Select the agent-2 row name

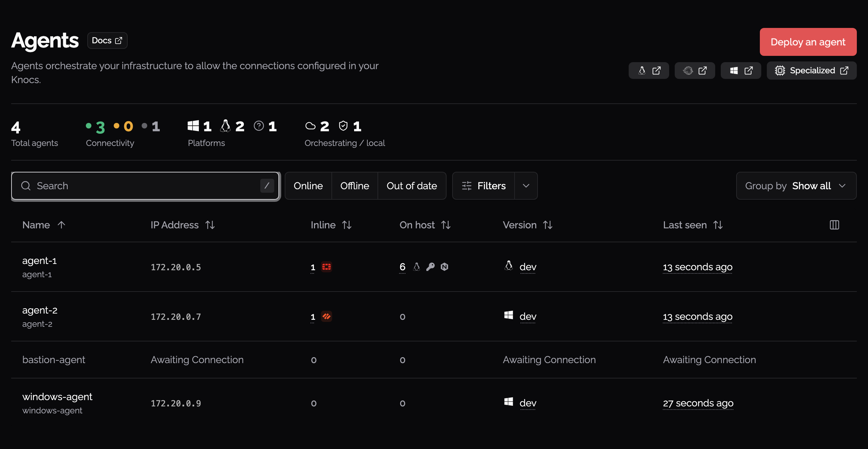click(40, 310)
